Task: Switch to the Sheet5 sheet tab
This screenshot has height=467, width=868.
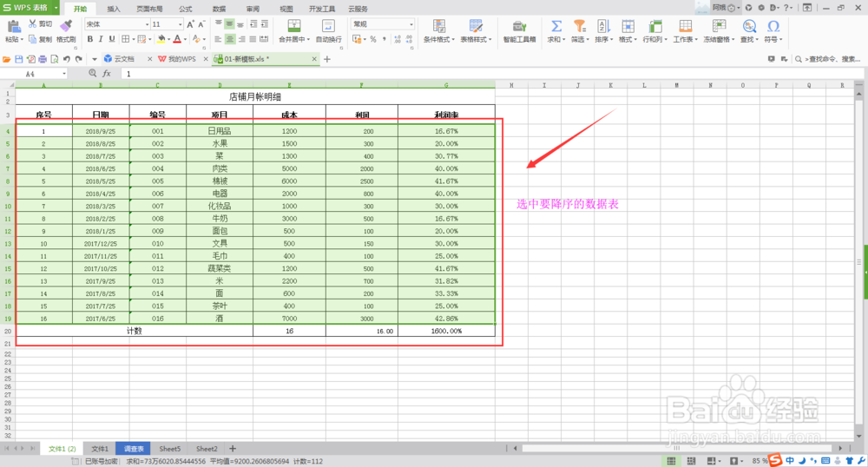Action: [x=170, y=449]
